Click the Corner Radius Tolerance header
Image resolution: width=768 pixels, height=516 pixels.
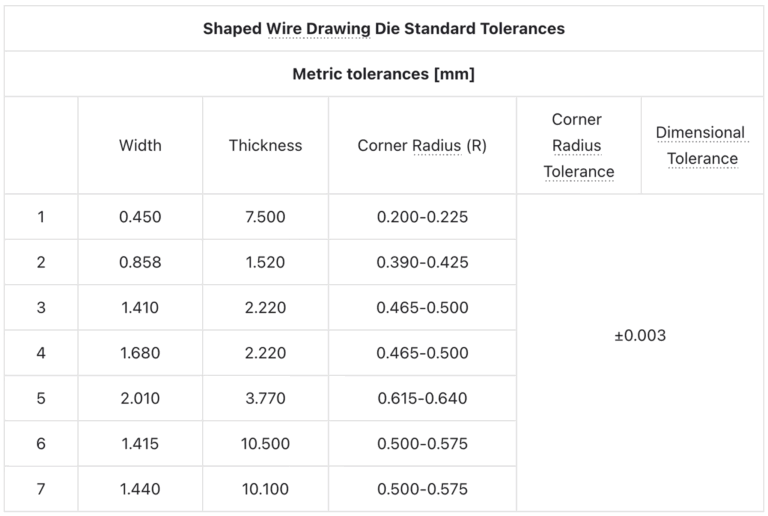[578, 145]
